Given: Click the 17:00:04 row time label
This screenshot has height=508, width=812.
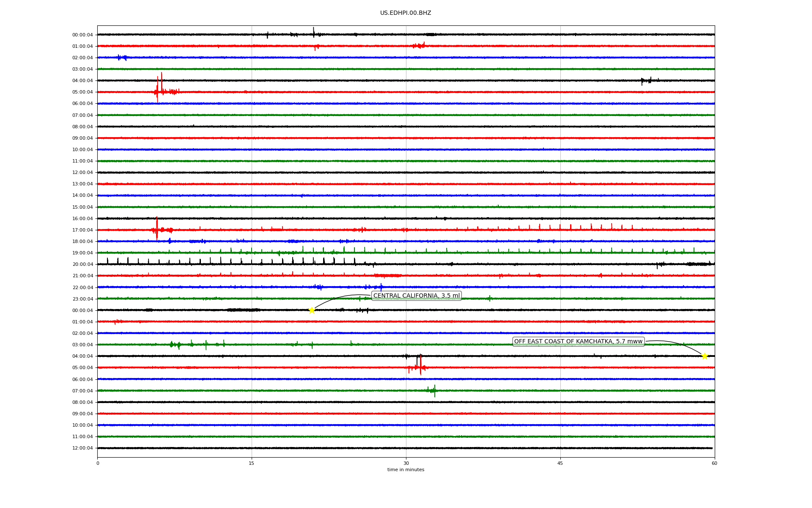Looking at the screenshot, I should 82,230.
